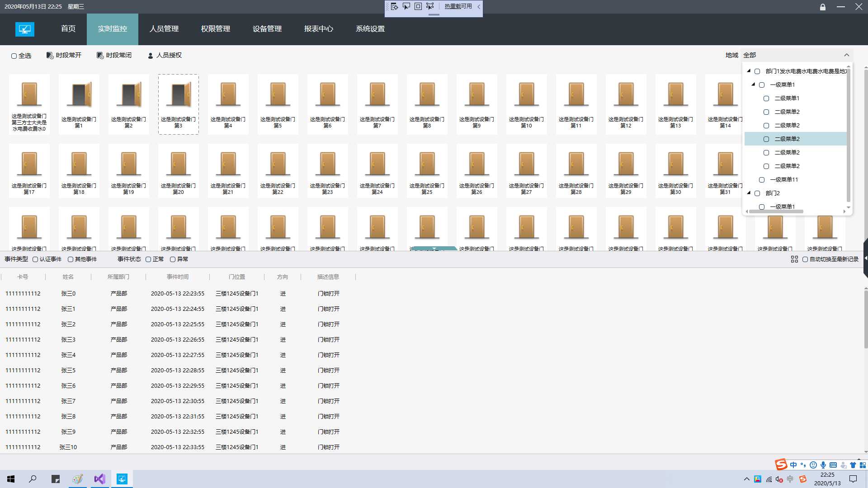This screenshot has height=488, width=868.
Task: Click the grid layout icon beside 自动切换
Action: pos(794,259)
